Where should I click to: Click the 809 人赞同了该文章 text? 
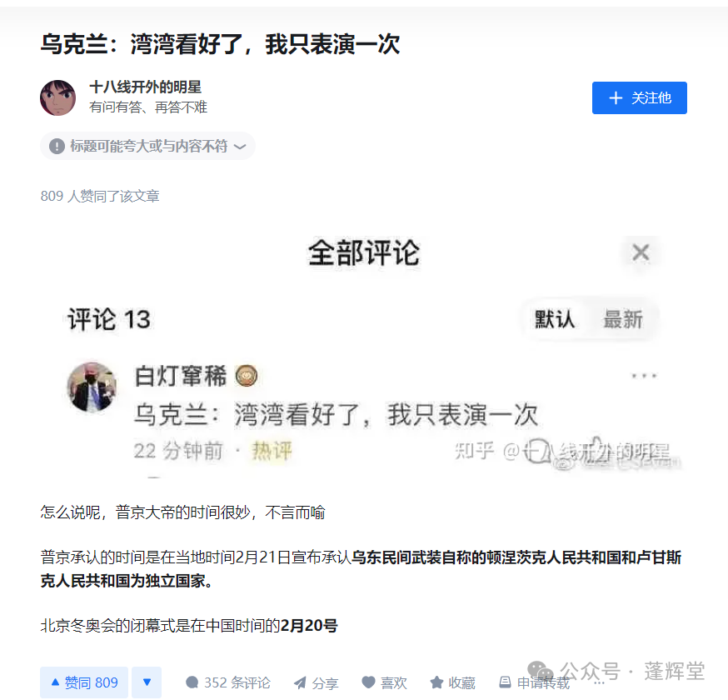pyautogui.click(x=100, y=196)
